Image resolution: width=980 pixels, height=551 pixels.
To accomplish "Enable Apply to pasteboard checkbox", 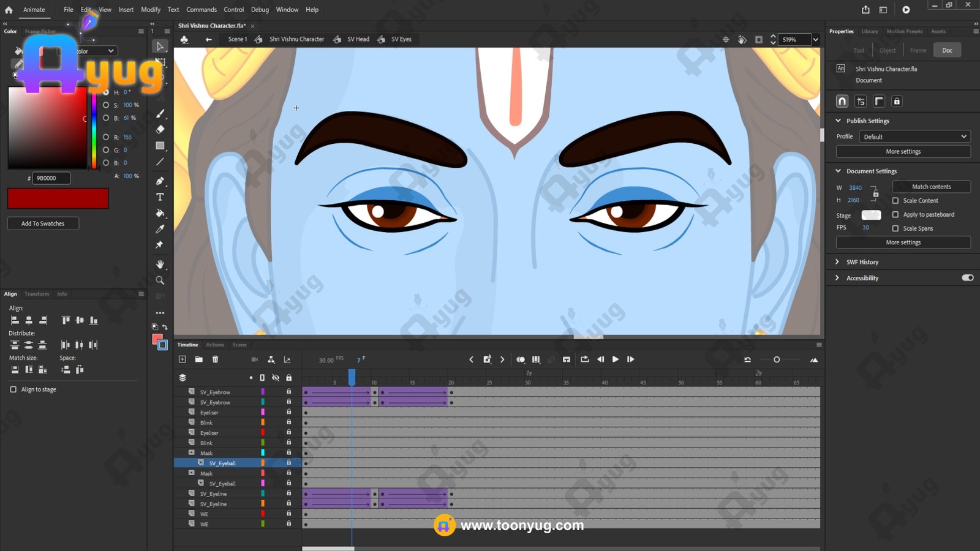I will pos(895,215).
